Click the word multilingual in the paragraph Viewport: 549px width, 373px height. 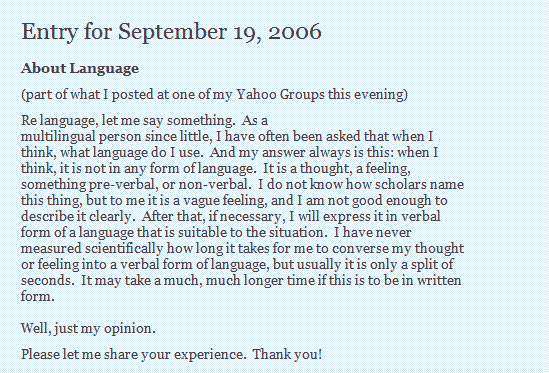coord(58,137)
